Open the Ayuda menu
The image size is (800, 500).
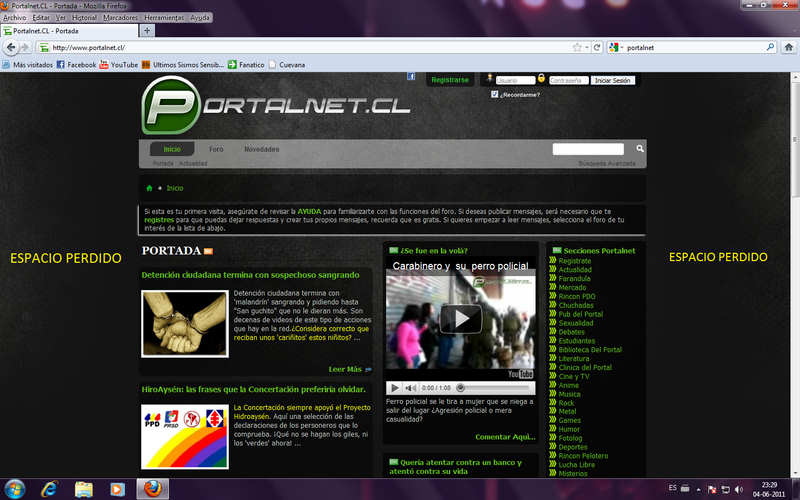pos(200,17)
